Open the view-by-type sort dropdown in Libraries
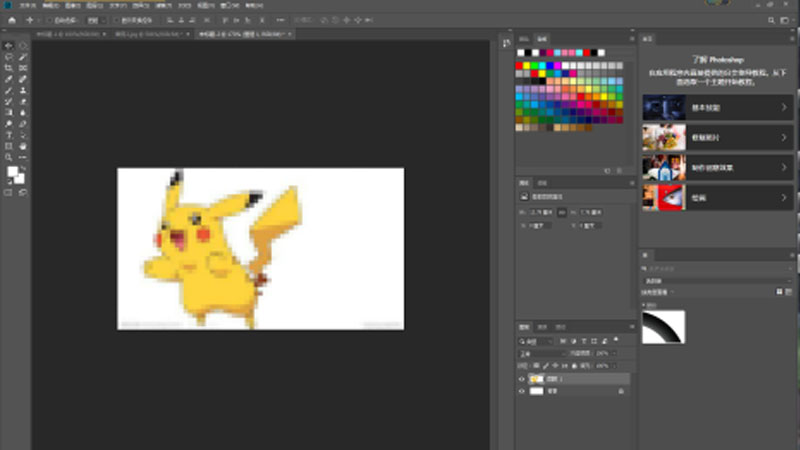This screenshot has width=800, height=450. pyautogui.click(x=658, y=292)
